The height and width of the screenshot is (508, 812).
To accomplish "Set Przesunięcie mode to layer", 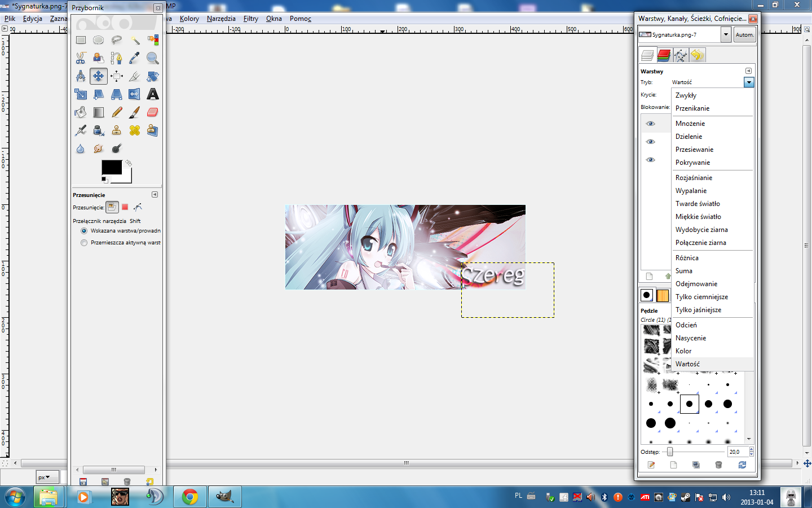I will point(112,207).
